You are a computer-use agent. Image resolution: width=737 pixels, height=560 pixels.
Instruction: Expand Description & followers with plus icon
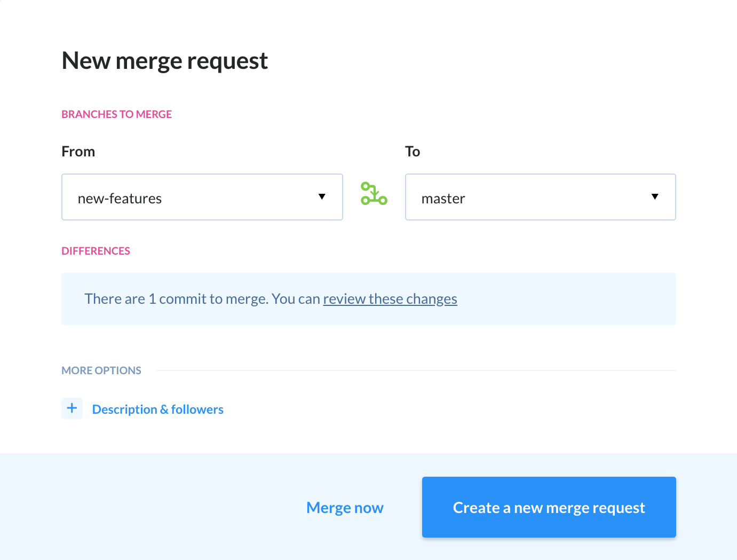click(x=72, y=408)
